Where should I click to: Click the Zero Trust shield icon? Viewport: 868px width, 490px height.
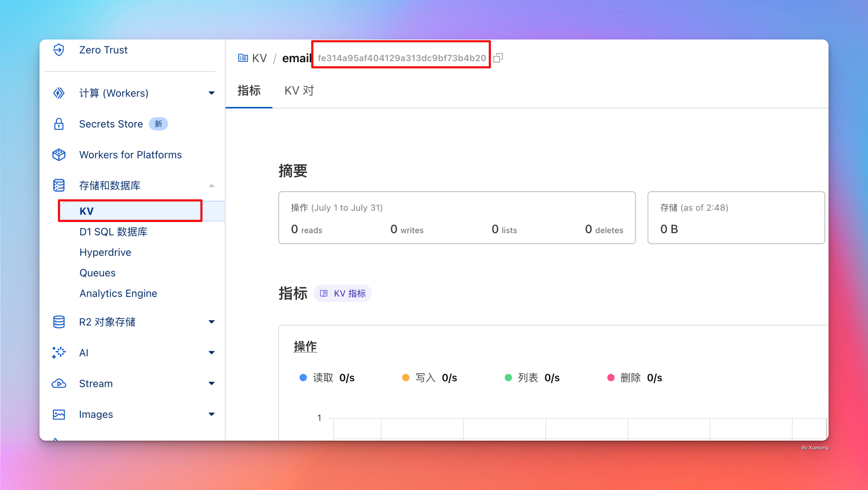[x=59, y=50]
